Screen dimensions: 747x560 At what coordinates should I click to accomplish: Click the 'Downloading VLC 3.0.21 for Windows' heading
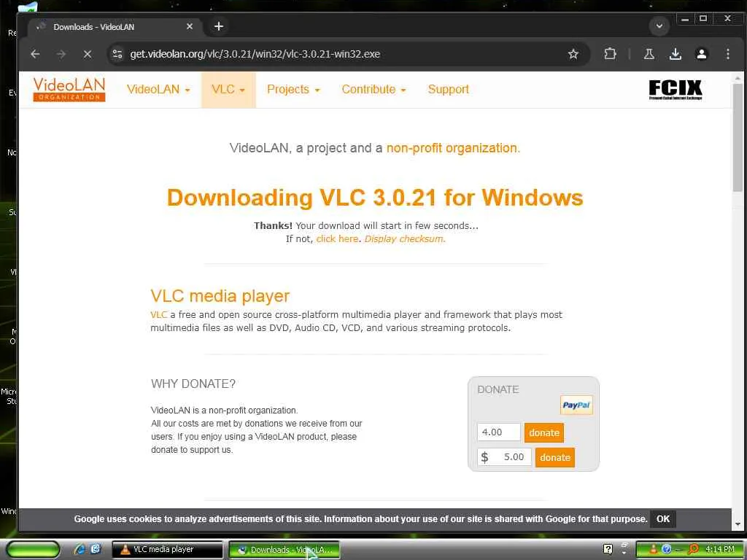coord(375,198)
